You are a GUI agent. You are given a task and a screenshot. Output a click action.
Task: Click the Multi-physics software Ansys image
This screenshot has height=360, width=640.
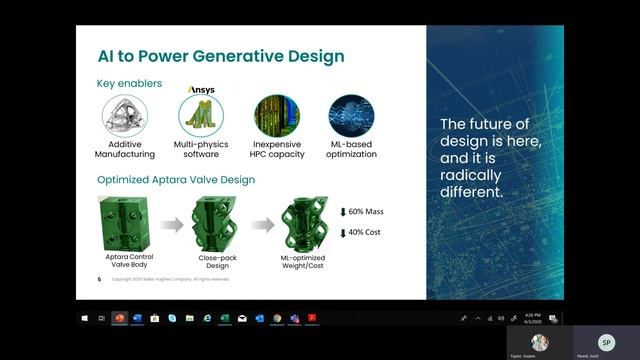pyautogui.click(x=201, y=116)
